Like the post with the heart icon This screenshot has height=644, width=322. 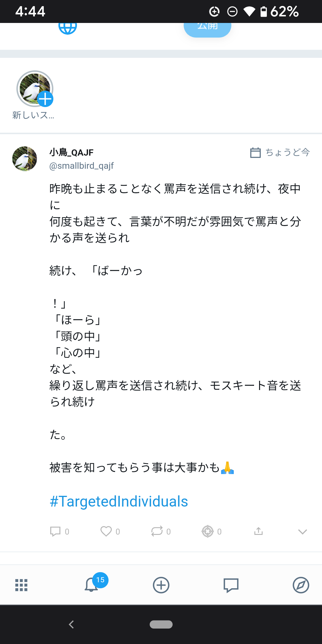pyautogui.click(x=106, y=531)
